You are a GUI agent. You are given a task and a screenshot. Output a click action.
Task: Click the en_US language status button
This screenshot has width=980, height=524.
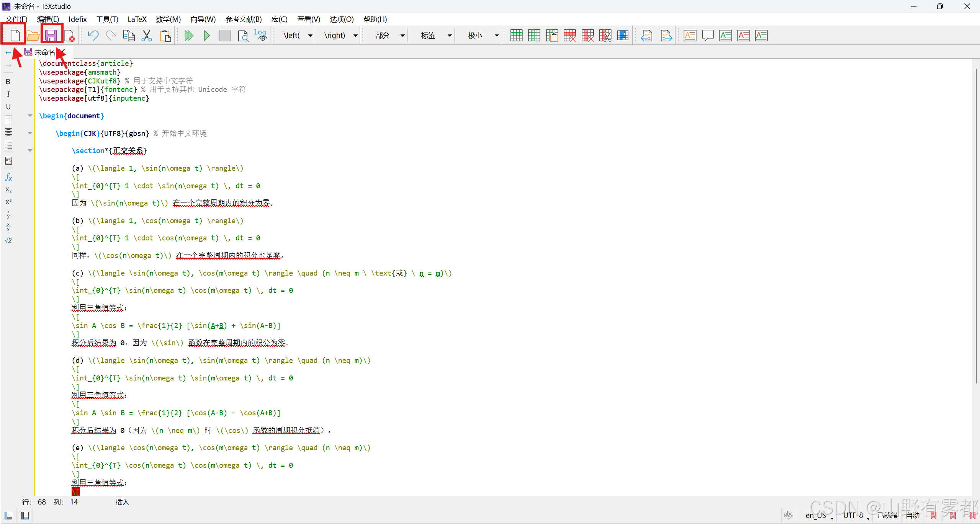816,515
